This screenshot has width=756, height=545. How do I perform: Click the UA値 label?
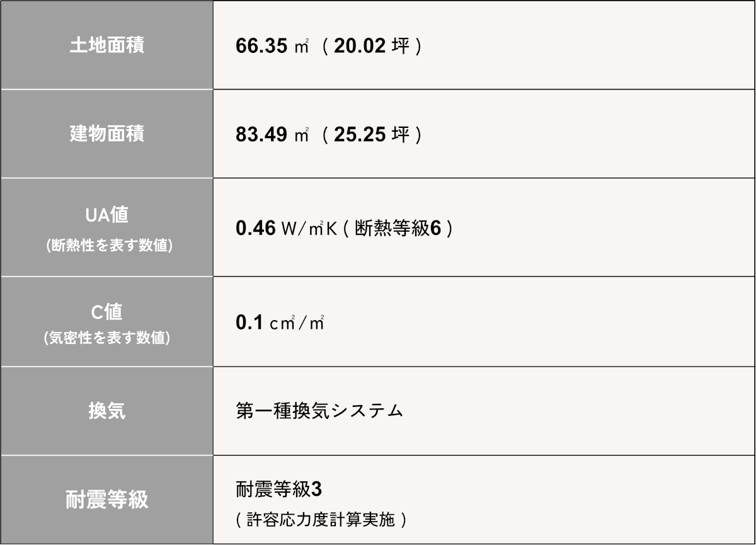(x=106, y=215)
